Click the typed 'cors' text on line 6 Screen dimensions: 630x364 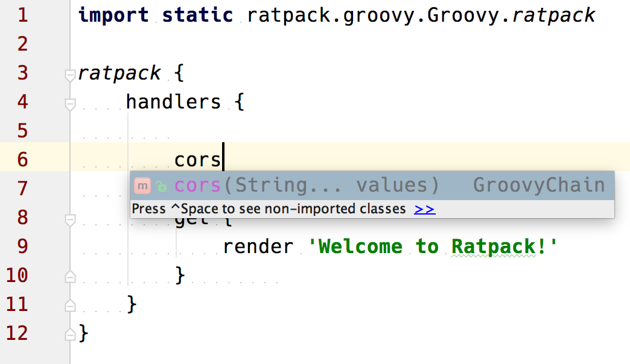coord(198,160)
